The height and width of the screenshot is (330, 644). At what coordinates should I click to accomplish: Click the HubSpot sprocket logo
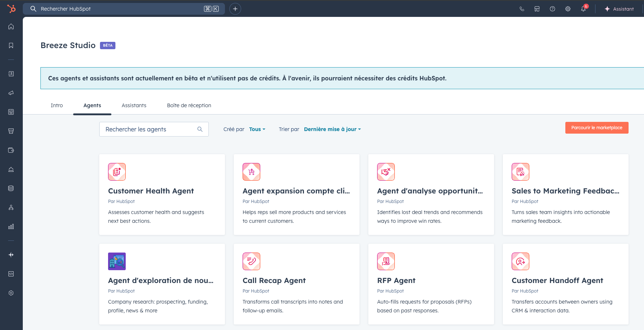click(x=11, y=8)
